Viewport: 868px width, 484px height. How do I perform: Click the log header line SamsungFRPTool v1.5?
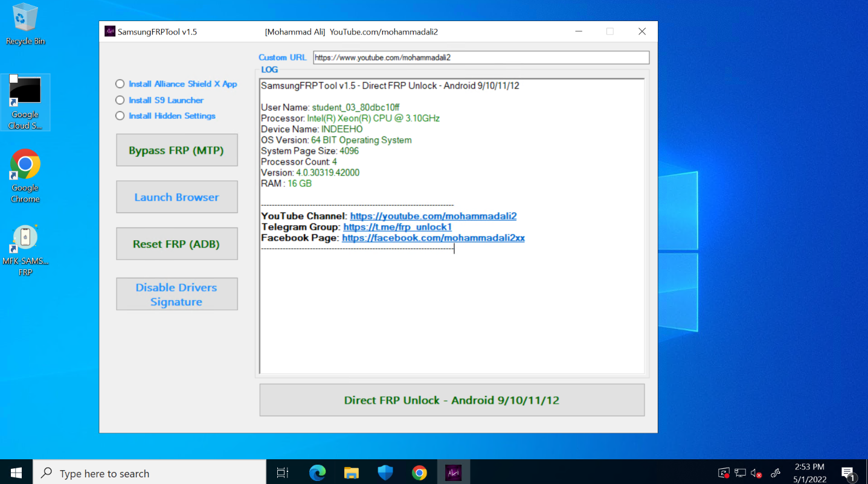point(390,86)
